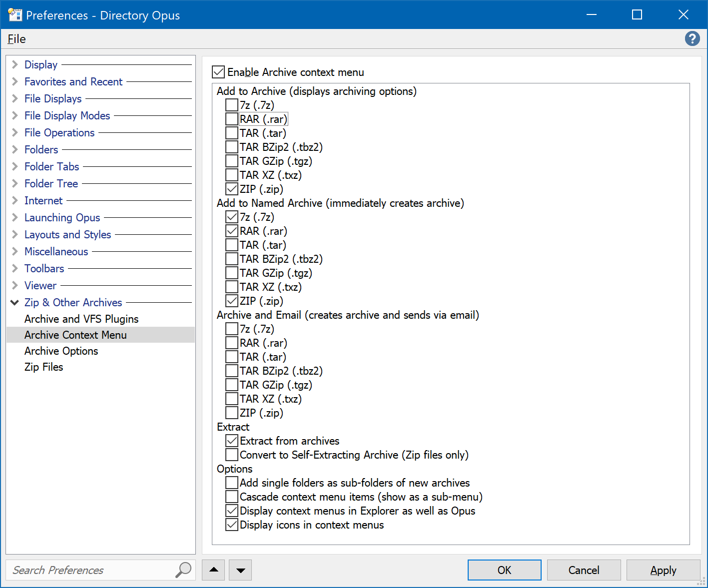Check ZIP under Archive and Email
This screenshot has width=708, height=588.
point(231,413)
